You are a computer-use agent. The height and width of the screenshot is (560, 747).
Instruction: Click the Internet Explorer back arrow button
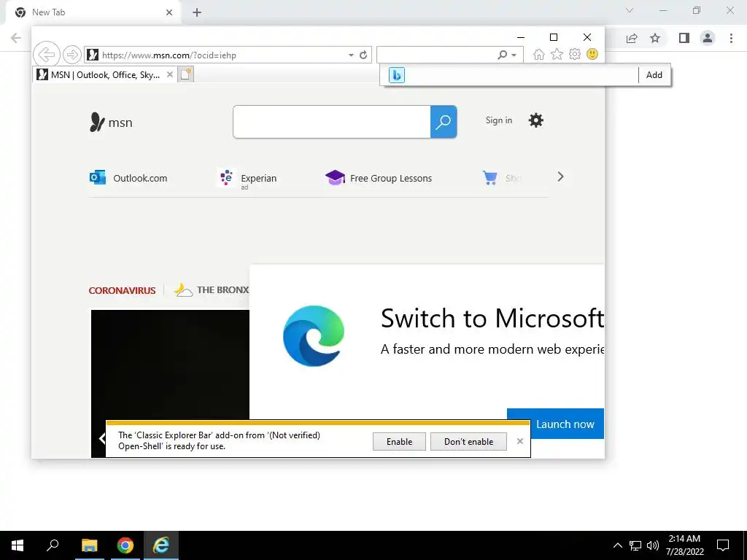tap(46, 55)
